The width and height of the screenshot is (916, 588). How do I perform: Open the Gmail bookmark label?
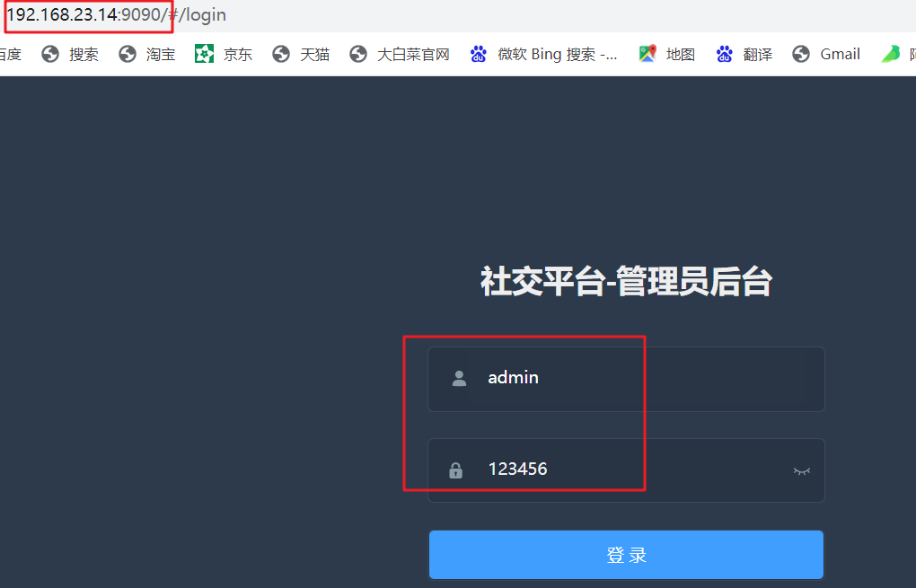[840, 54]
